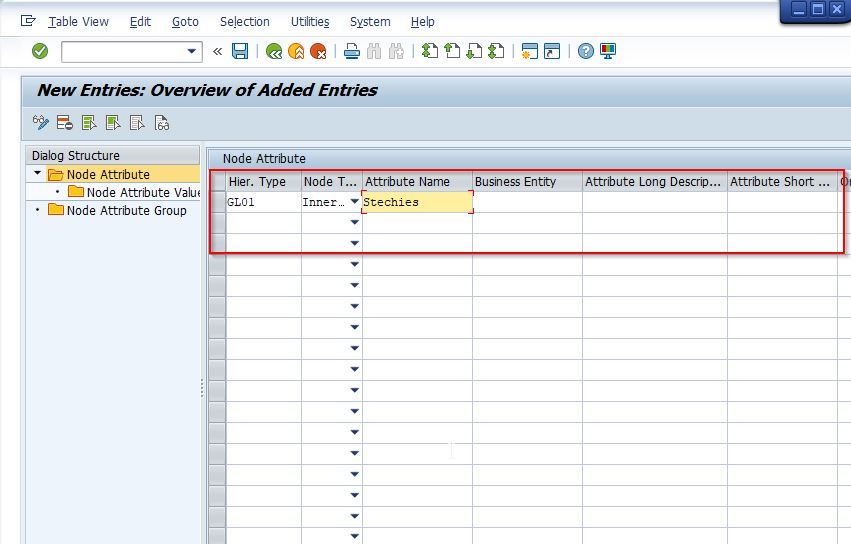Open Node Type dropdown in the third table row
Image resolution: width=851 pixels, height=544 pixels.
pos(354,243)
